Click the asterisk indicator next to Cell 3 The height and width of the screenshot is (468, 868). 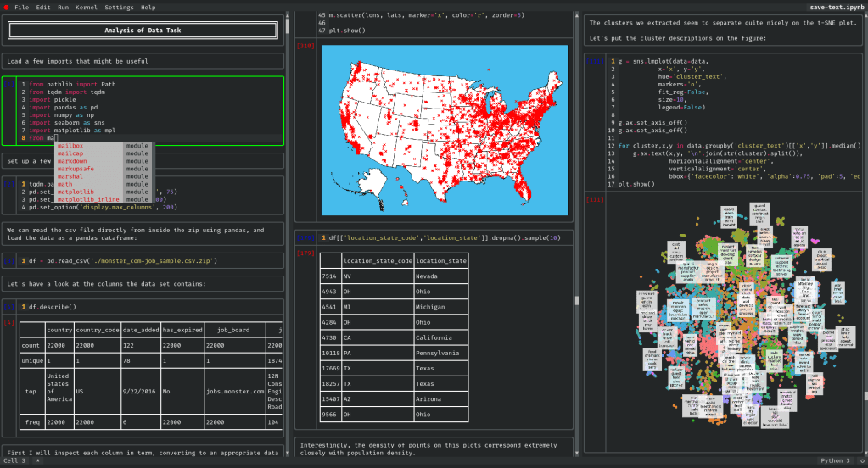[x=37, y=460]
